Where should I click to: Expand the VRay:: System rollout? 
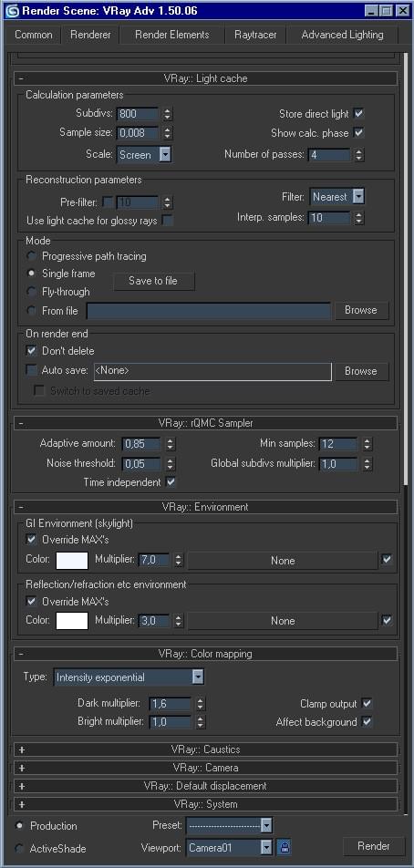tap(205, 804)
